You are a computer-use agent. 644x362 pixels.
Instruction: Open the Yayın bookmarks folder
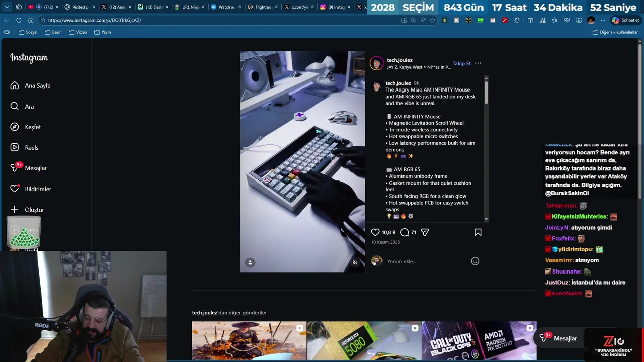point(102,32)
